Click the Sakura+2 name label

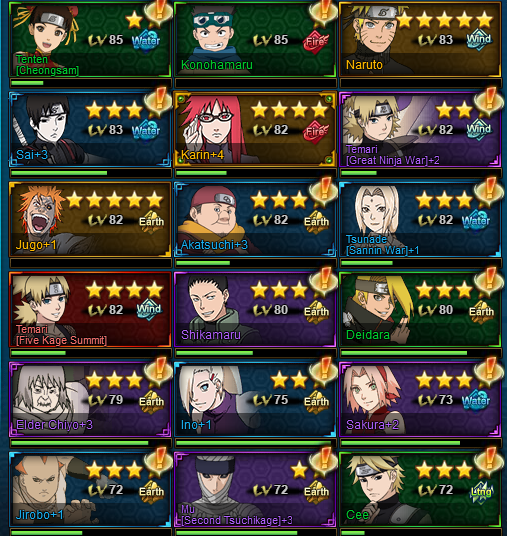pyautogui.click(x=372, y=425)
